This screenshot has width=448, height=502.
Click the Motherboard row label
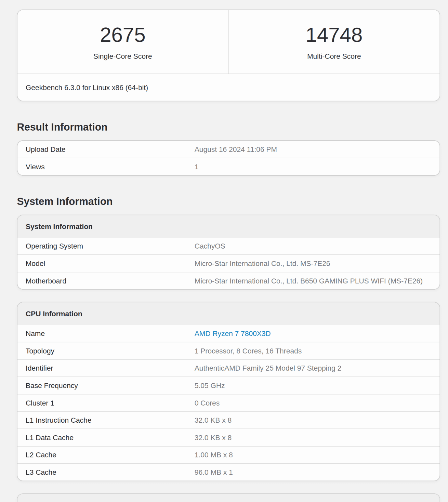tap(46, 281)
